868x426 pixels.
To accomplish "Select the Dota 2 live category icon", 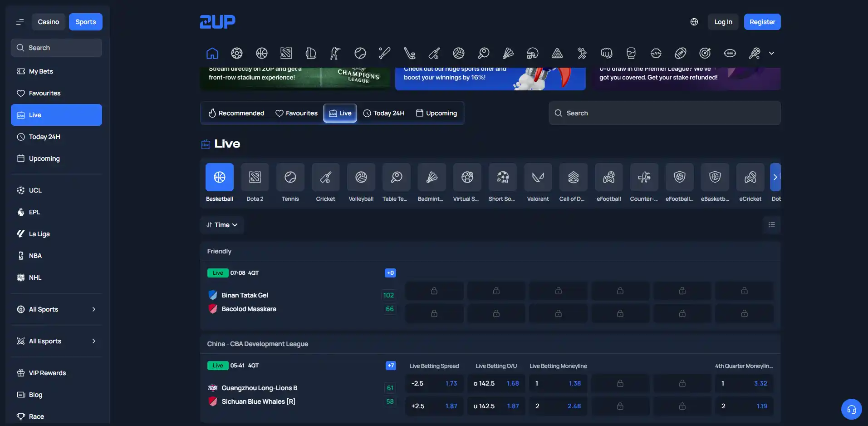I will [255, 177].
